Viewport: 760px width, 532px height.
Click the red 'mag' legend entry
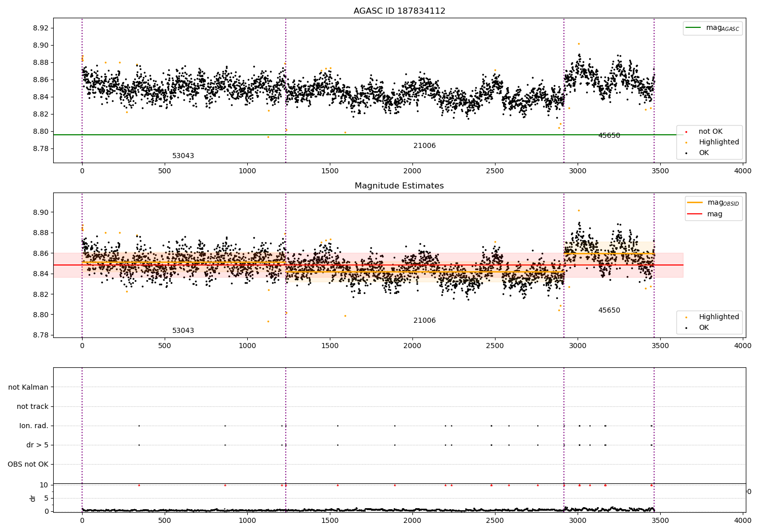(x=705, y=214)
